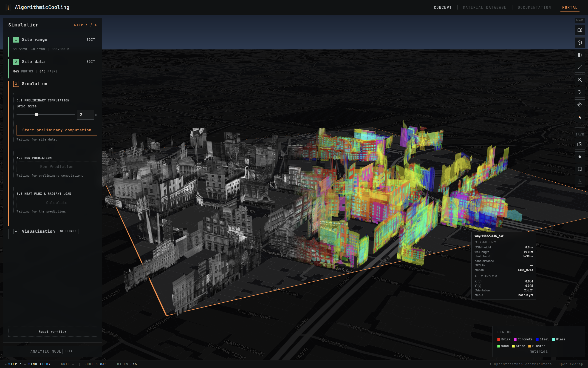Reset the workflow
This screenshot has width=588, height=368.
52,331
